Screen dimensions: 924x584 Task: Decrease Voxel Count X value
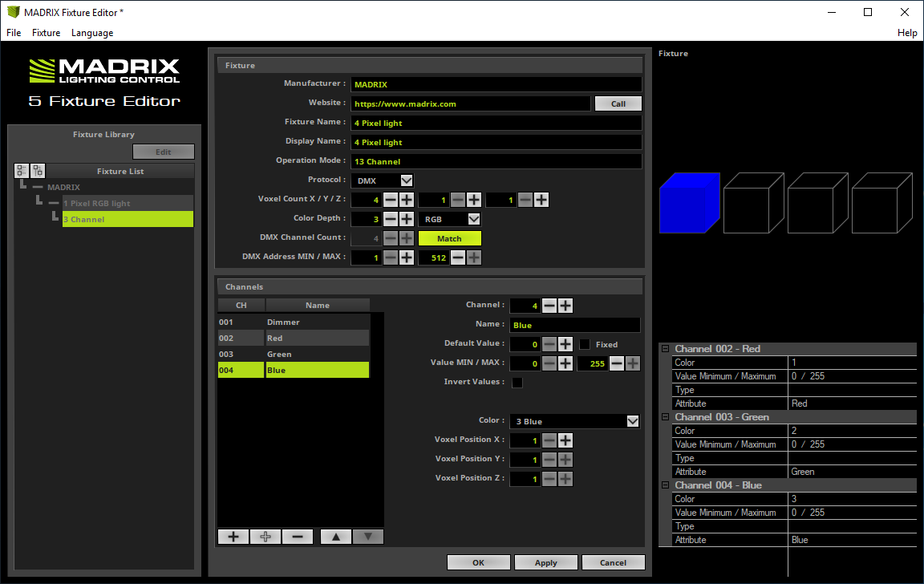(x=391, y=200)
